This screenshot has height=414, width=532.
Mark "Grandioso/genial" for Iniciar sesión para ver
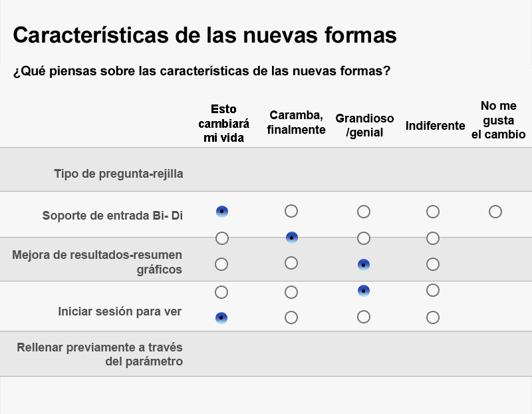[363, 318]
